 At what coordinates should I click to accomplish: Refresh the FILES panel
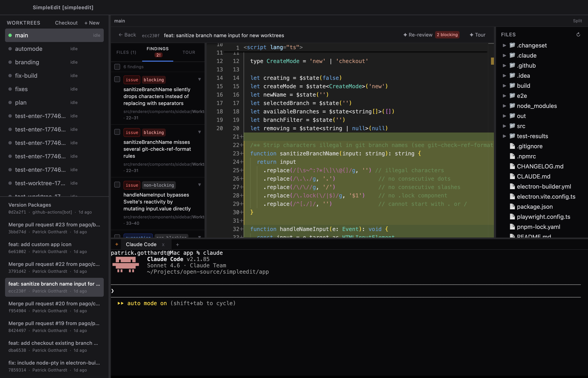(578, 34)
